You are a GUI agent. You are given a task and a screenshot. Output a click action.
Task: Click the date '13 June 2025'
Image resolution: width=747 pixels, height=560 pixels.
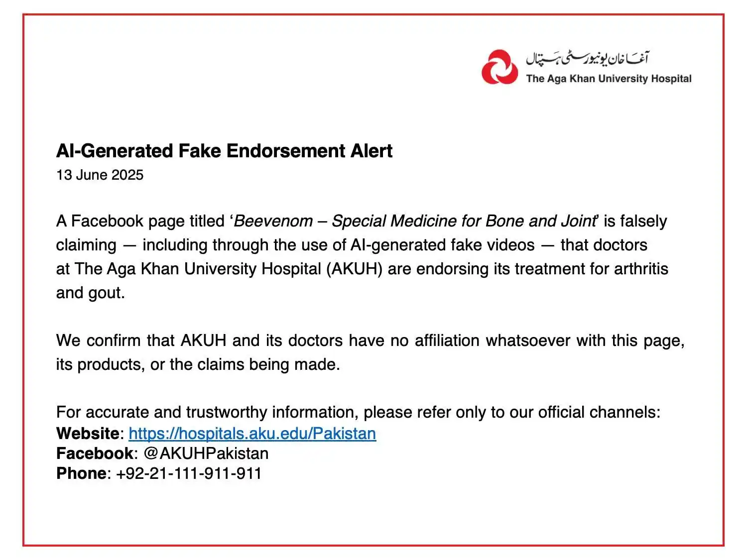coord(100,175)
